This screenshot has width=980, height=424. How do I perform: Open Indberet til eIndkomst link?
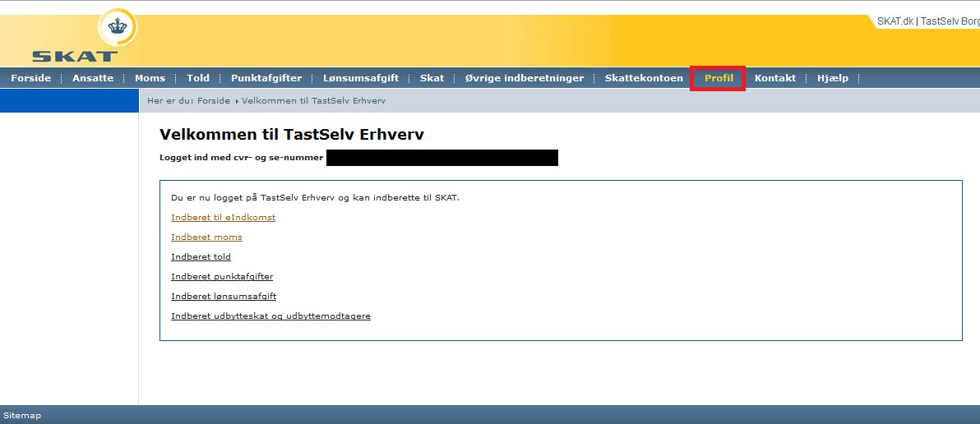click(223, 217)
